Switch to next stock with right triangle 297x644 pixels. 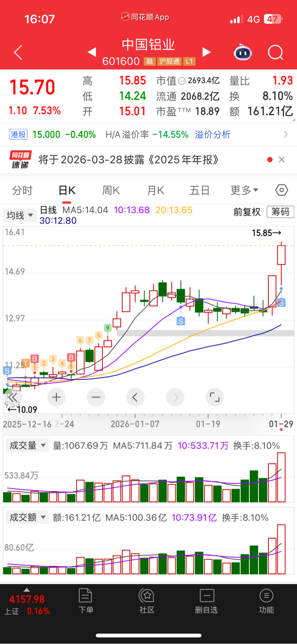[x=207, y=52]
